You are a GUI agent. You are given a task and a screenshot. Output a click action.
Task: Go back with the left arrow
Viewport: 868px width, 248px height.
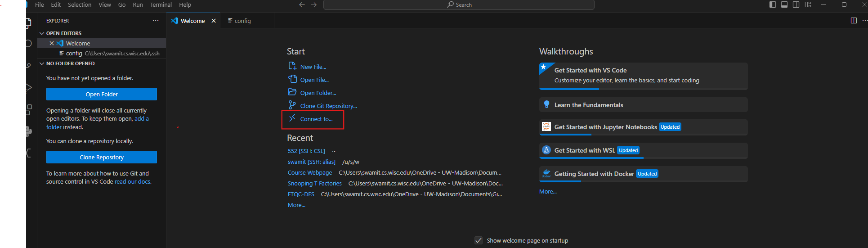tap(302, 5)
